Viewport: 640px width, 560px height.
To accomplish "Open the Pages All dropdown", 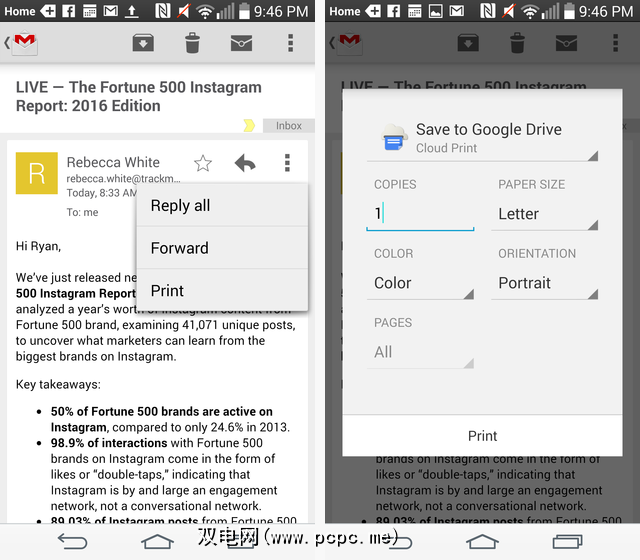I will point(420,353).
